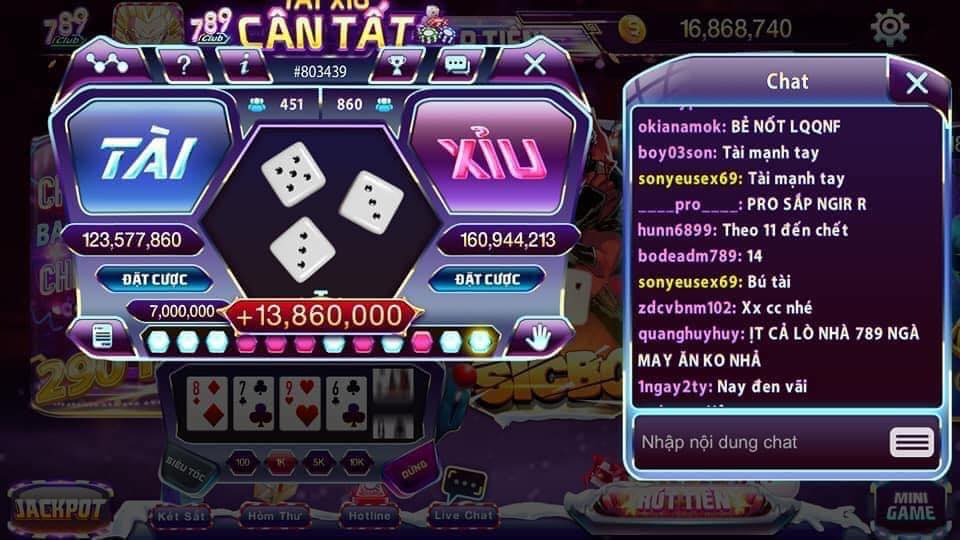This screenshot has width=960, height=540.
Task: Select the last yellow result dot
Action: 479,342
